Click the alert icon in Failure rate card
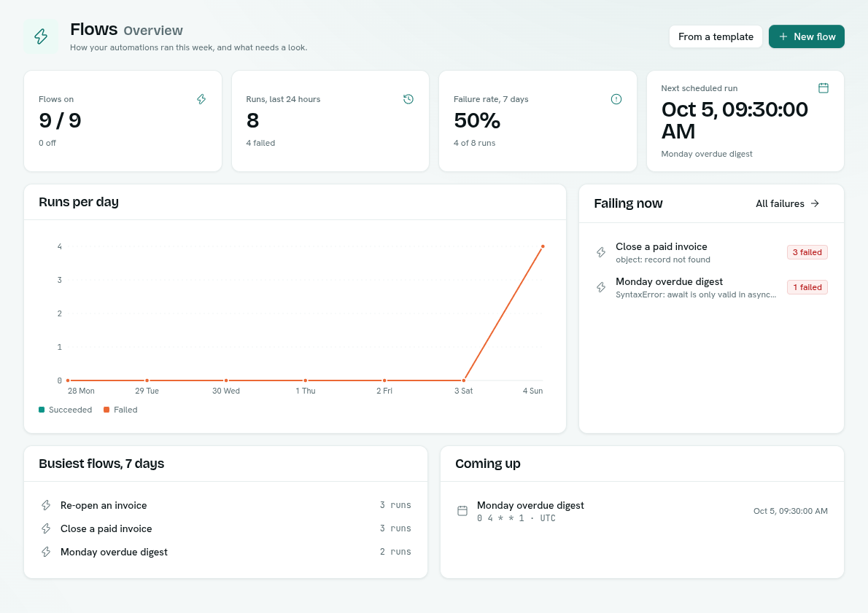 [616, 99]
